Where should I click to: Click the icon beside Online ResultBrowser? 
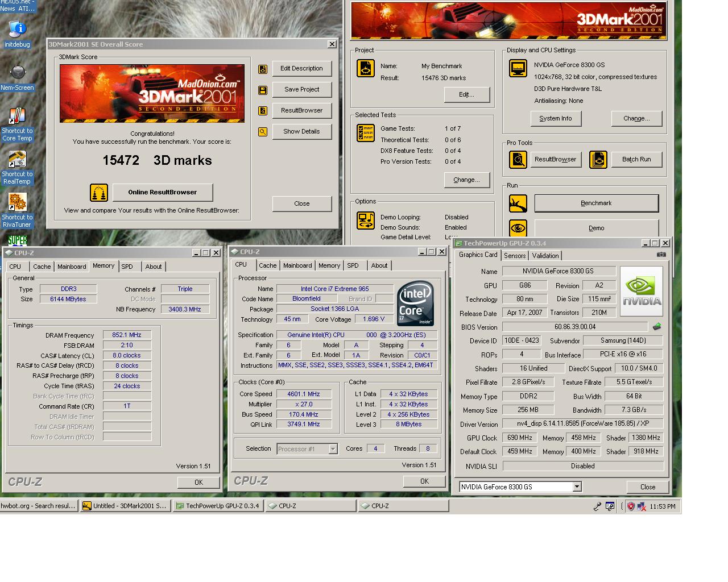99,193
